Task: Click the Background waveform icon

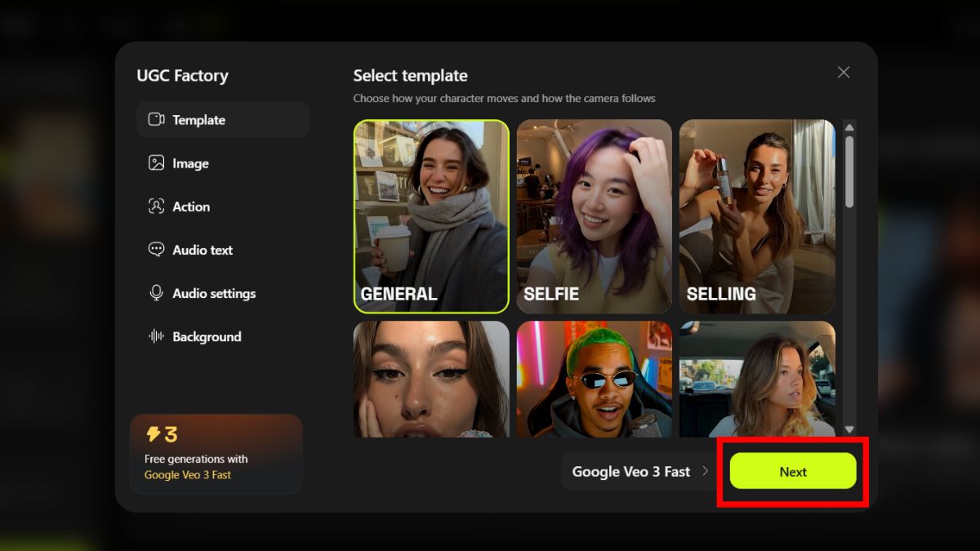Action: click(x=156, y=336)
